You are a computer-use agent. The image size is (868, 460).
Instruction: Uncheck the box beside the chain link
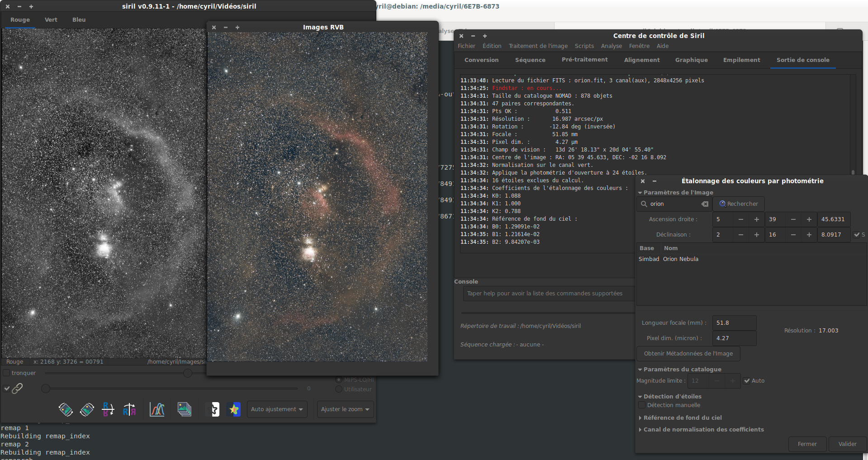click(x=6, y=388)
